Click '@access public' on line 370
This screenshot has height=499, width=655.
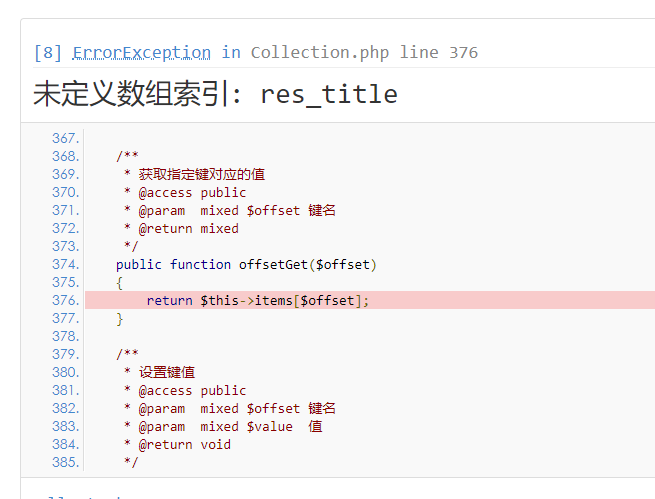point(192,192)
